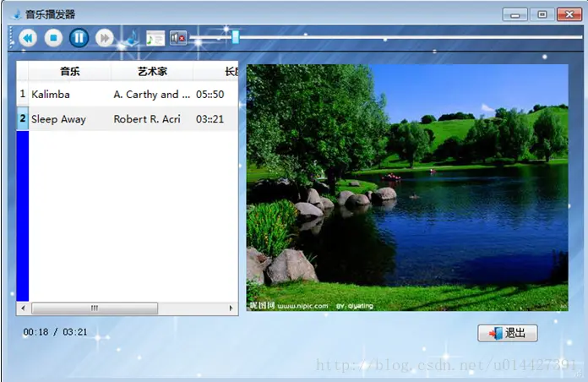The width and height of the screenshot is (588, 382).
Task: Click row header number 2
Action: click(x=23, y=118)
